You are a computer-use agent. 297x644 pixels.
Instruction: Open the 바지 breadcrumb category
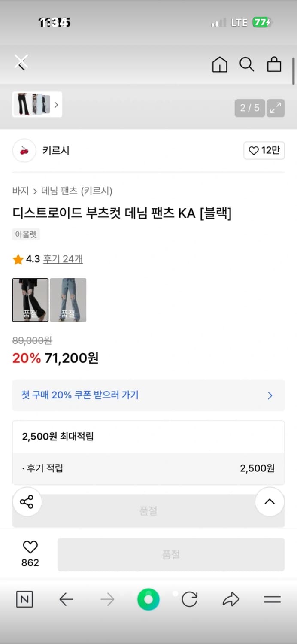click(x=19, y=191)
